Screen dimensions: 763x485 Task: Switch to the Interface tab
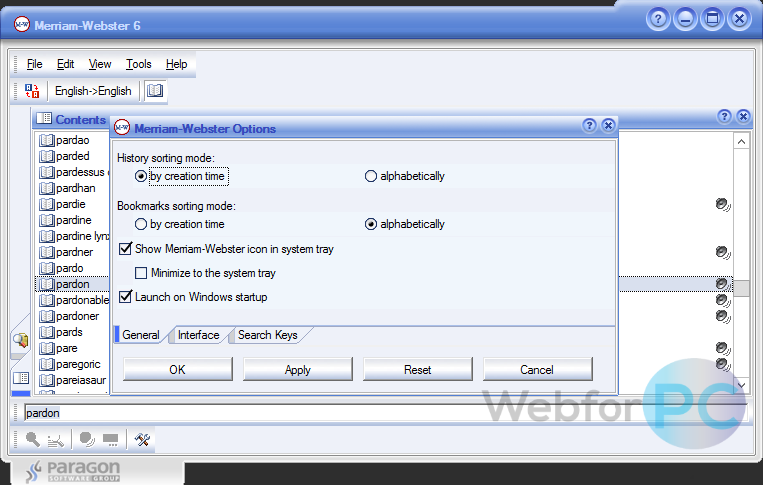(199, 335)
